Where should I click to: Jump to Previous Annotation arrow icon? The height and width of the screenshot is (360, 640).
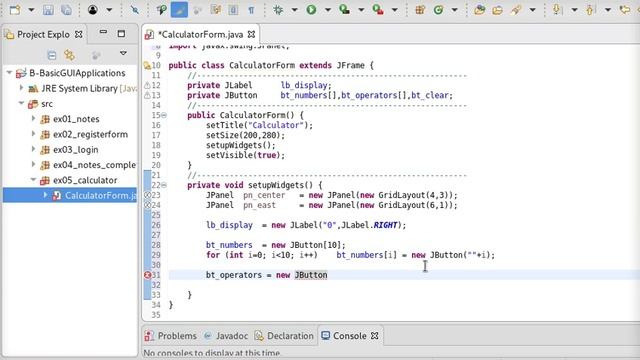pos(590,10)
